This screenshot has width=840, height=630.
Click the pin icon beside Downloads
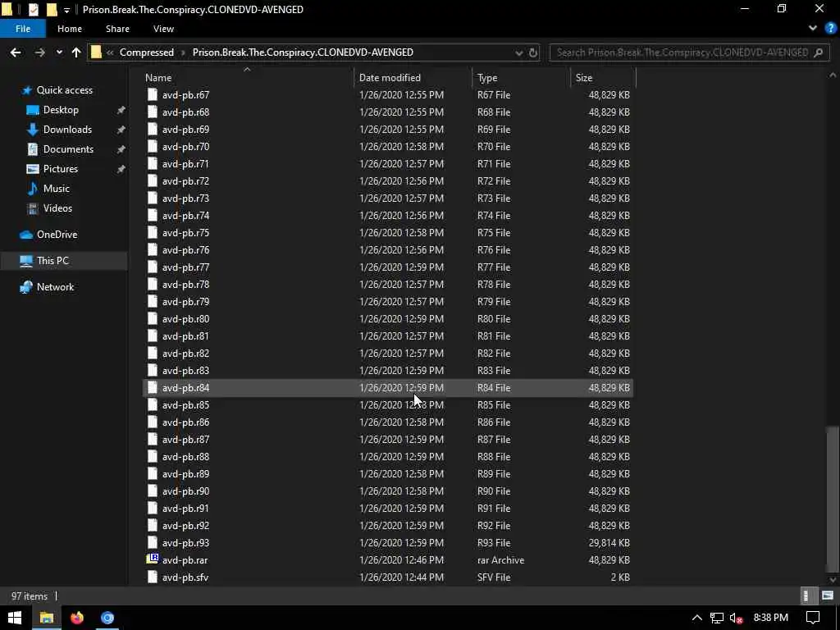tap(121, 130)
